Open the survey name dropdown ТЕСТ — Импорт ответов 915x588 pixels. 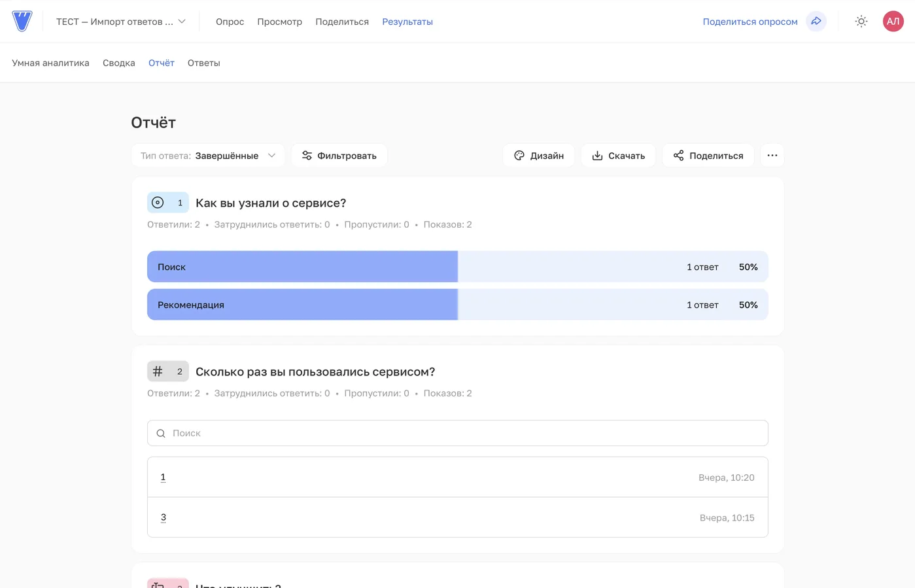(121, 22)
